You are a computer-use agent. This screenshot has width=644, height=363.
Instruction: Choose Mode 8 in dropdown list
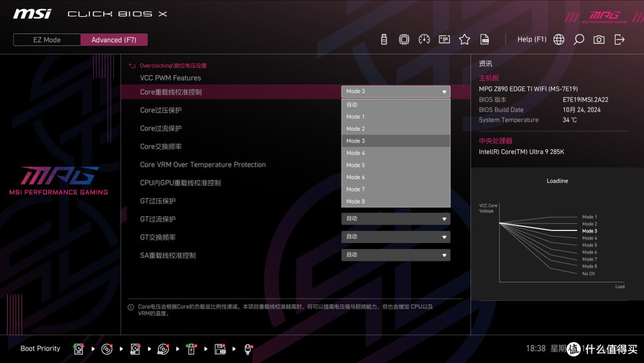click(x=396, y=201)
